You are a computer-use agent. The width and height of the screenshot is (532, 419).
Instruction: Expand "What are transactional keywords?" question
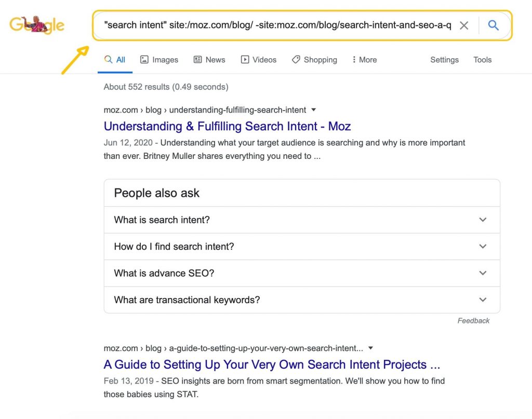pyautogui.click(x=302, y=300)
